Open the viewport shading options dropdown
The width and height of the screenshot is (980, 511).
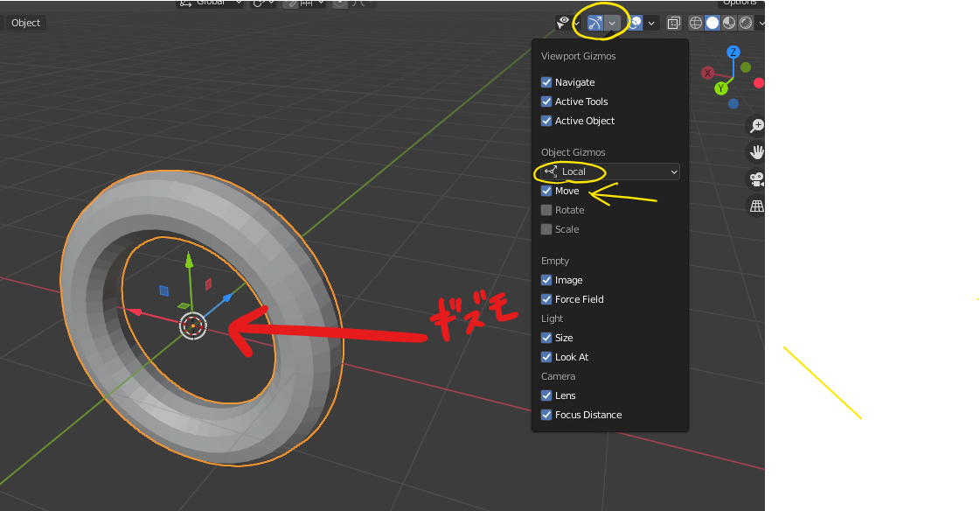click(x=760, y=23)
